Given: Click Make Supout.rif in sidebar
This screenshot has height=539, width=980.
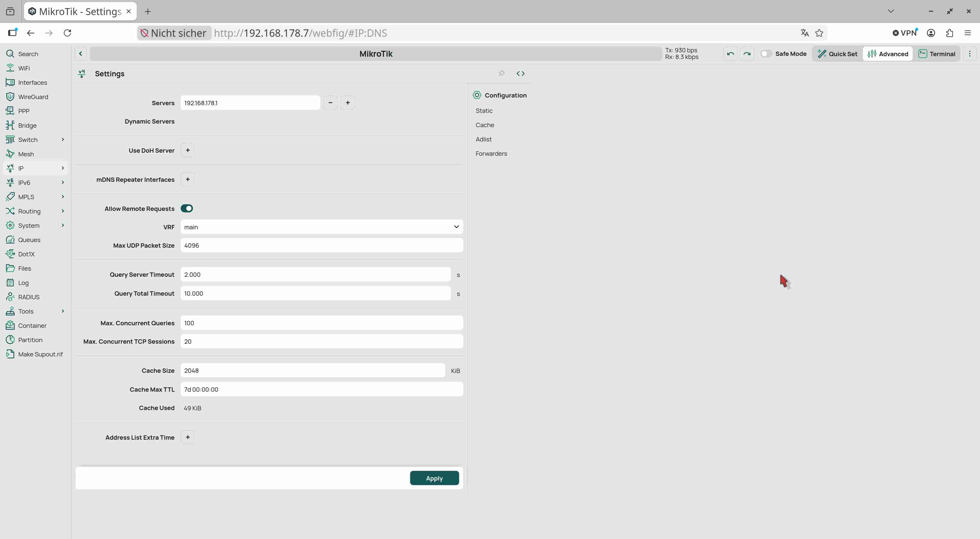Looking at the screenshot, I should pos(40,354).
